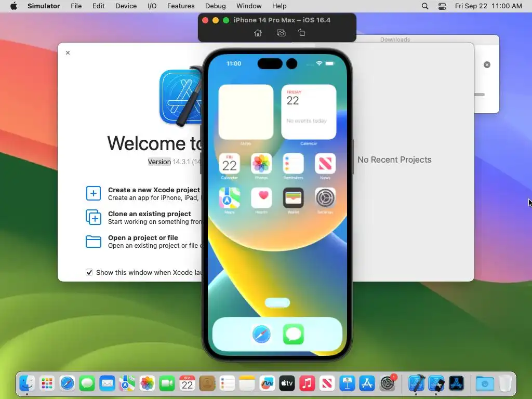Open Finder in the macOS Dock
Viewport: 532px width, 399px height.
(x=27, y=384)
